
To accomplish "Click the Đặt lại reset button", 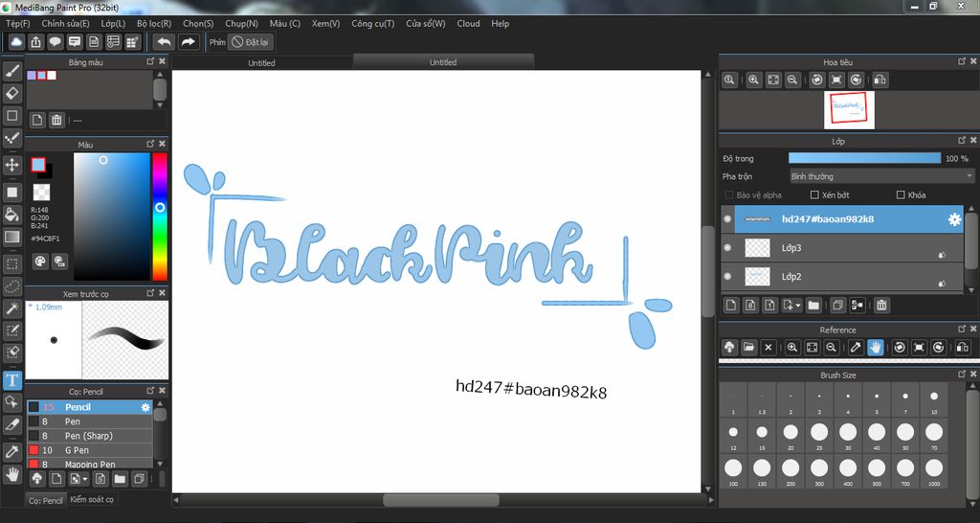I will (250, 42).
